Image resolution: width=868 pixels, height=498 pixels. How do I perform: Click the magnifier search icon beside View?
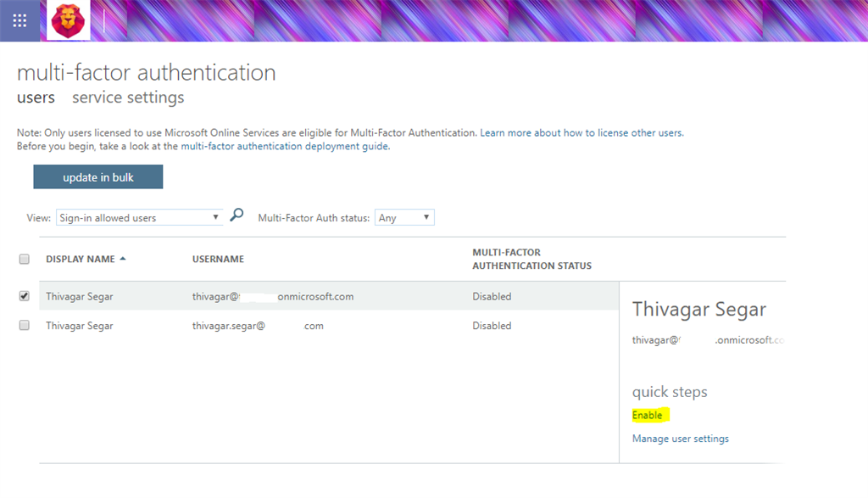(x=237, y=215)
